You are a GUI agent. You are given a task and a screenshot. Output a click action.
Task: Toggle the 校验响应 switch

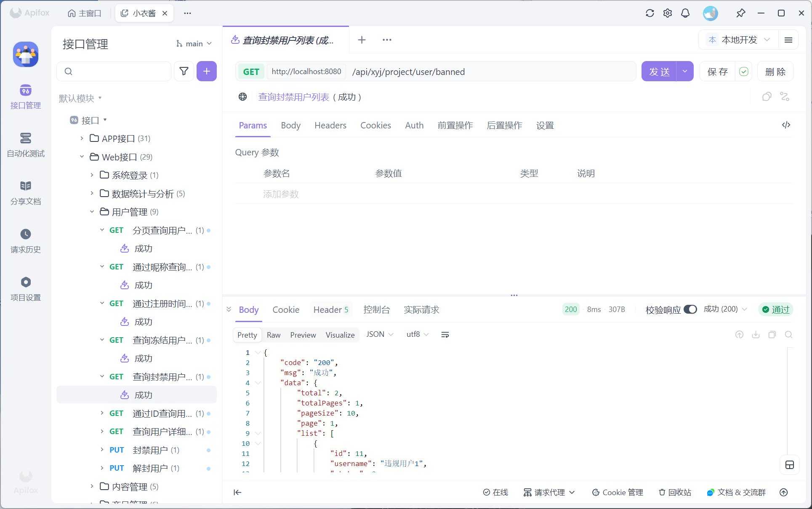(x=690, y=309)
